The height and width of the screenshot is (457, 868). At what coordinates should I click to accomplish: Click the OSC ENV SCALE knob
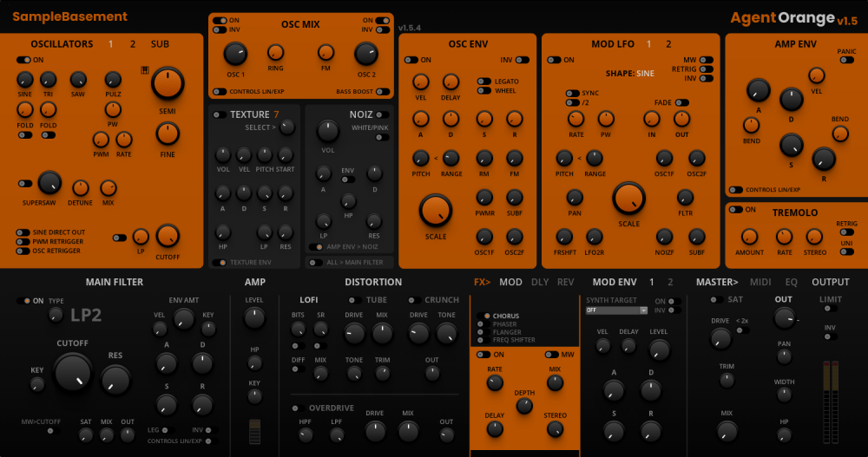coord(436,211)
